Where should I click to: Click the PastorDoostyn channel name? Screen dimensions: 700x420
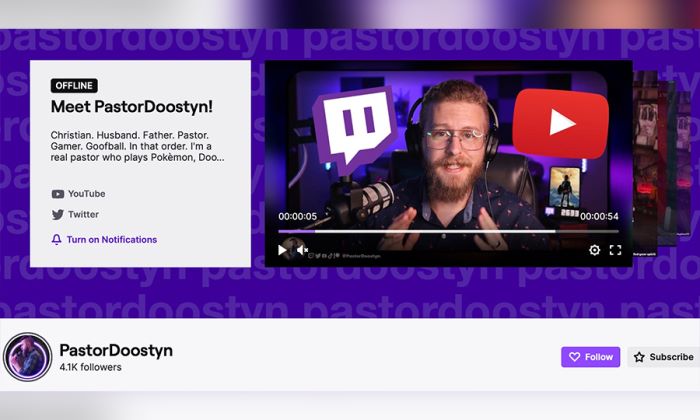click(x=116, y=350)
